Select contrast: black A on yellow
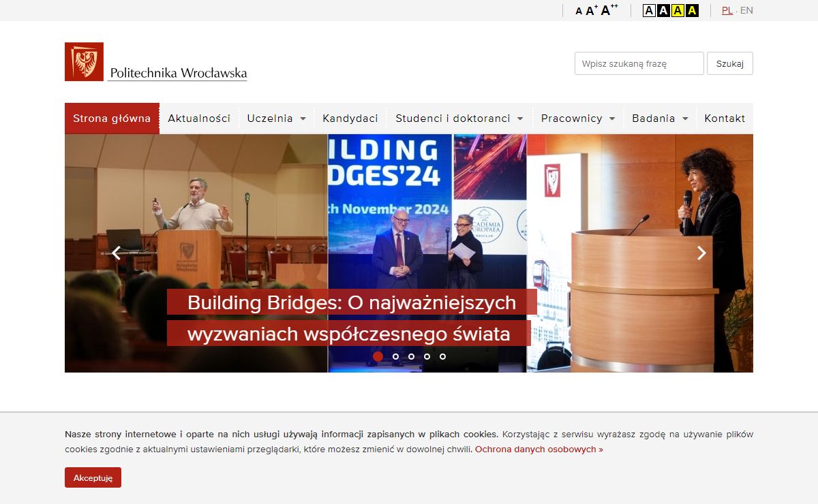This screenshot has width=818, height=504. (678, 10)
